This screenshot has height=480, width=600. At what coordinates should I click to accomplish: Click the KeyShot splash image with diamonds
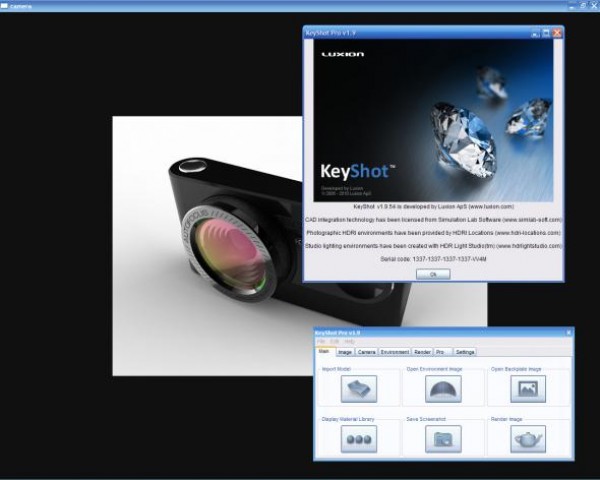433,121
